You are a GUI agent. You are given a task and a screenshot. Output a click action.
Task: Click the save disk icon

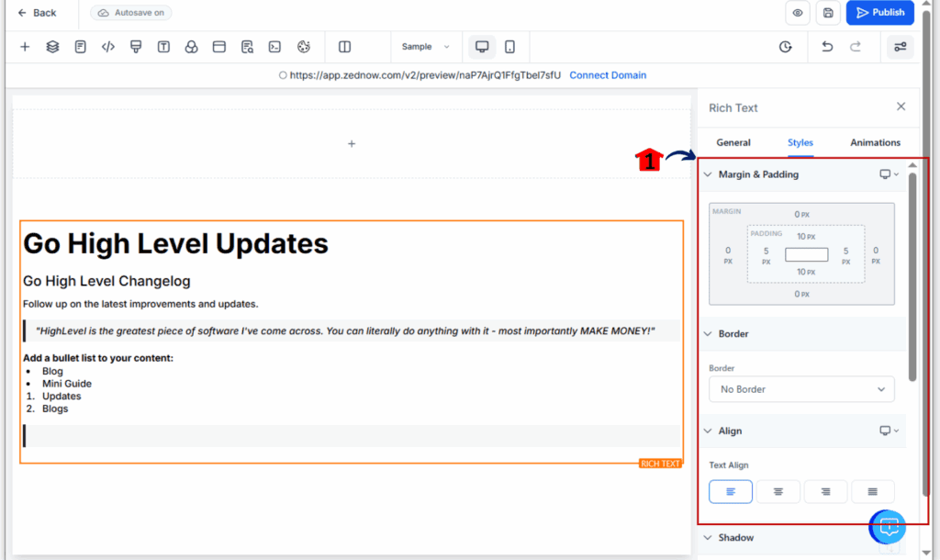click(828, 13)
